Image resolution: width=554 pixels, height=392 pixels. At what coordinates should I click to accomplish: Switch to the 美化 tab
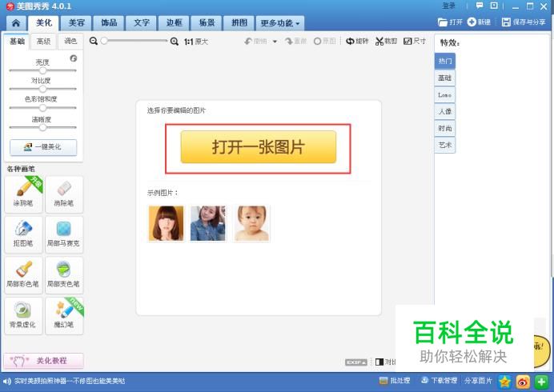[x=44, y=23]
